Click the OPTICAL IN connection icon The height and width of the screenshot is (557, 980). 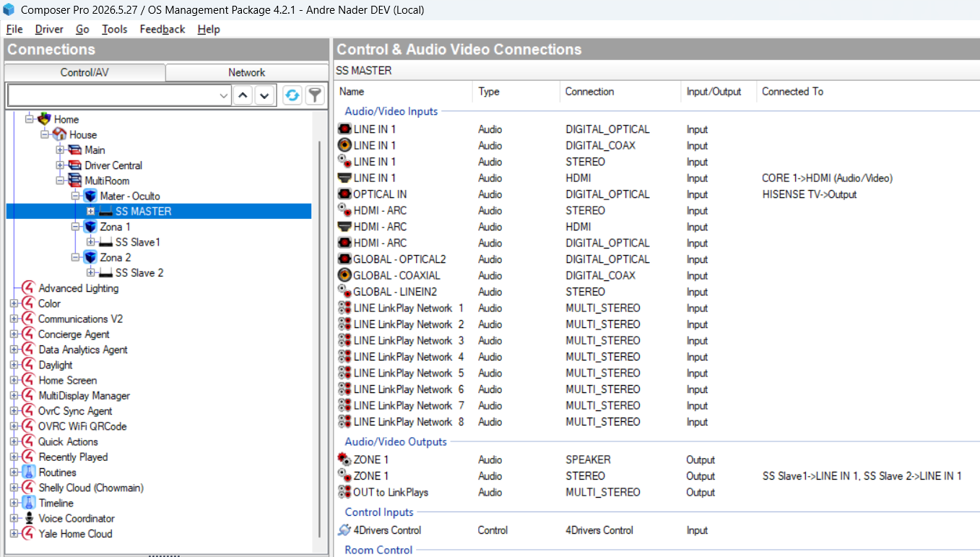[344, 194]
